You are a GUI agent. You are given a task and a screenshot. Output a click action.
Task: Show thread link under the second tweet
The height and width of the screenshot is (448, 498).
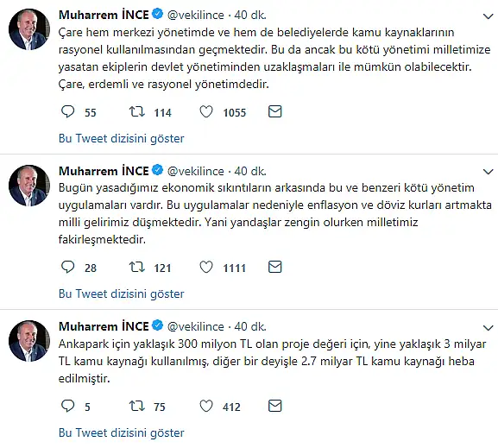(x=122, y=293)
